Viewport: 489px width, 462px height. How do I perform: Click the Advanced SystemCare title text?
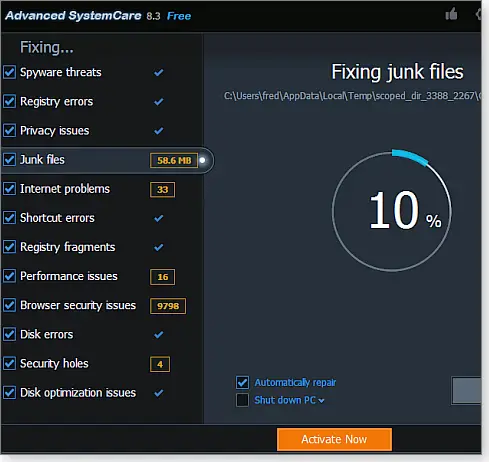(x=73, y=15)
